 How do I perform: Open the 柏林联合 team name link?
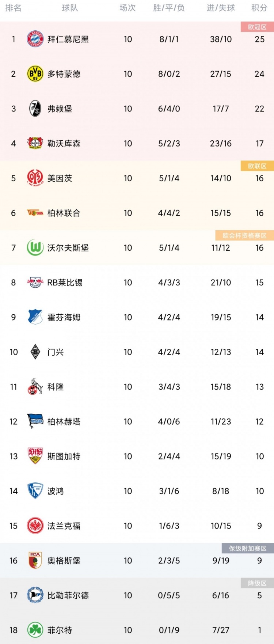tap(64, 213)
